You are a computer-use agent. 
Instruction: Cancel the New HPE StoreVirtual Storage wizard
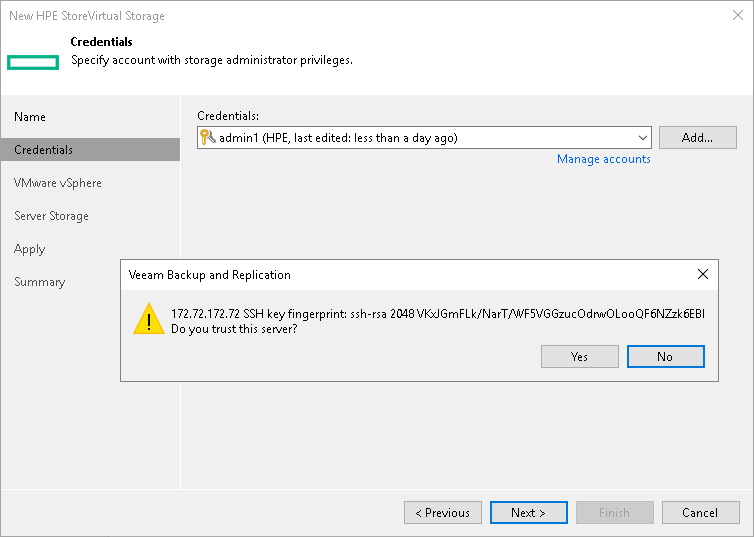[x=701, y=512]
